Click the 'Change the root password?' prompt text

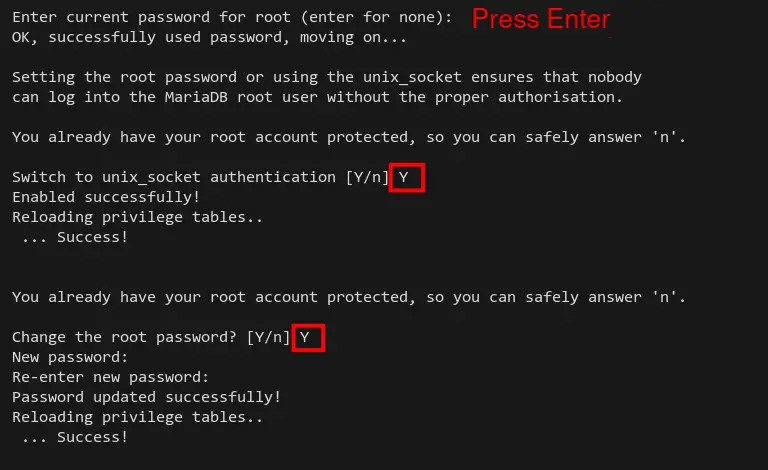tap(124, 337)
